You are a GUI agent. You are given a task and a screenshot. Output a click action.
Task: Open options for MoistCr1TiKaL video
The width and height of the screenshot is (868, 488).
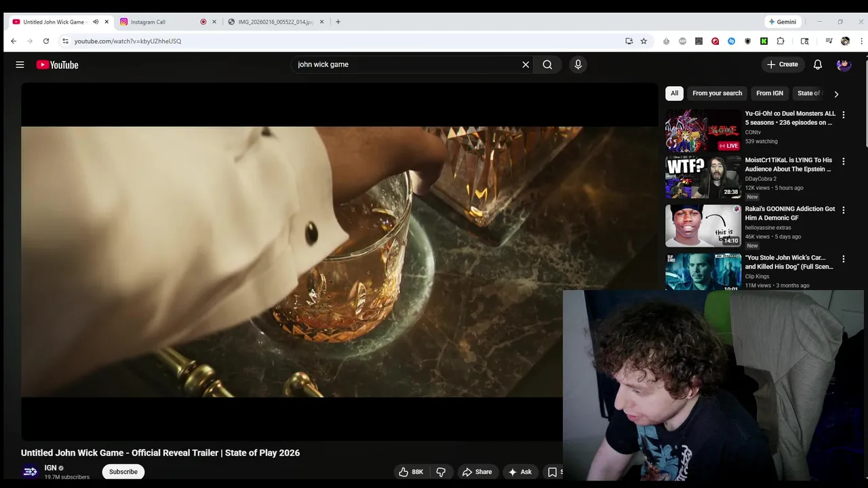point(844,161)
